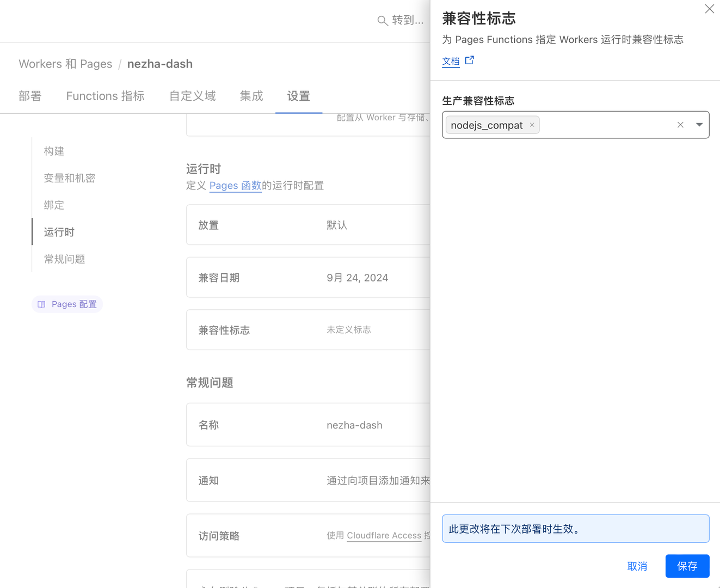Clear all flags with the X icon in the field
This screenshot has width=720, height=588.
680,125
